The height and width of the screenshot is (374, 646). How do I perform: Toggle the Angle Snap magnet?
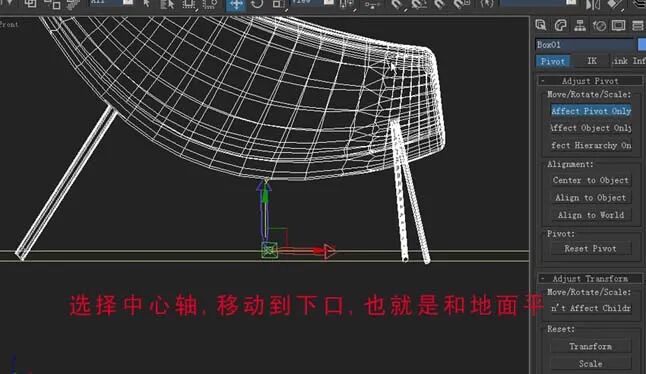pyautogui.click(x=419, y=4)
